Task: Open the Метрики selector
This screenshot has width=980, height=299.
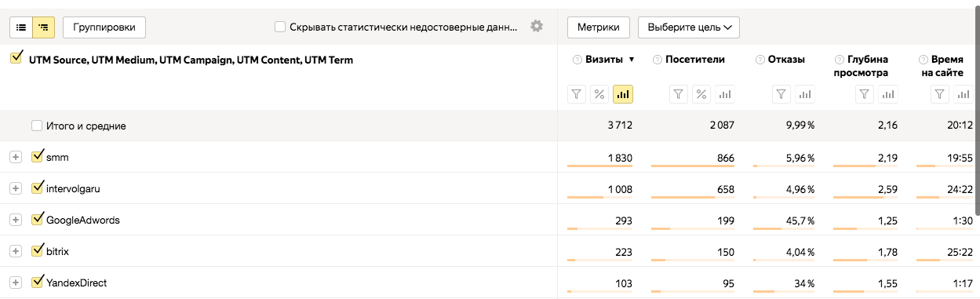Action: click(x=599, y=27)
